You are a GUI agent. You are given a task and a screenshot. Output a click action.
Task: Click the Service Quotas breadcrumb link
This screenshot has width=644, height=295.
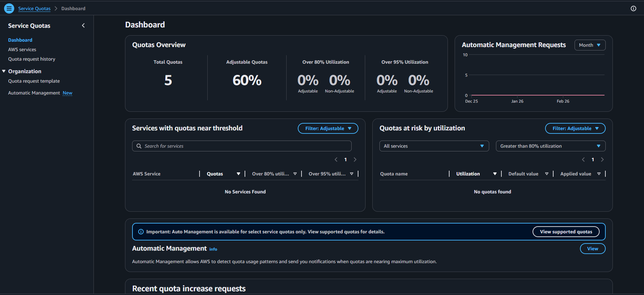pyautogui.click(x=34, y=8)
